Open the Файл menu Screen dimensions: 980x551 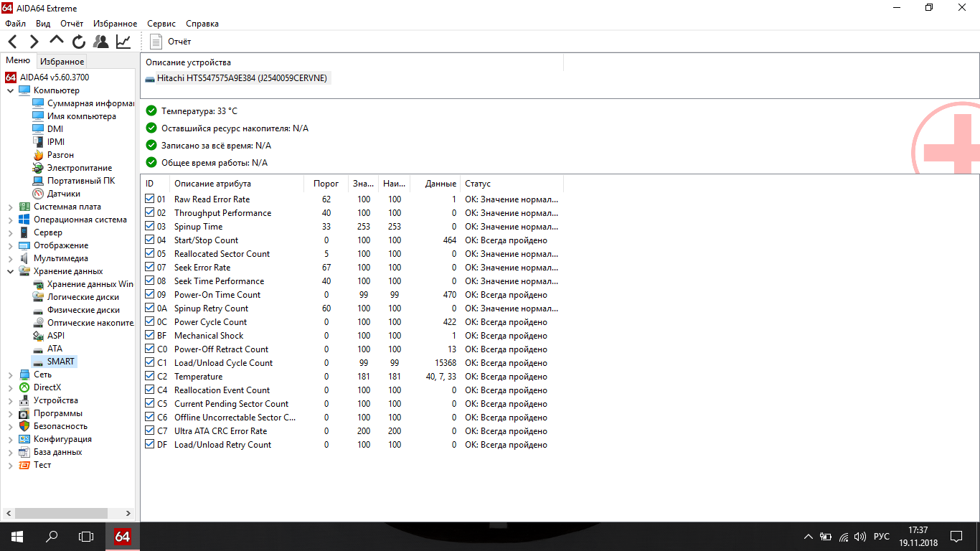coord(15,24)
